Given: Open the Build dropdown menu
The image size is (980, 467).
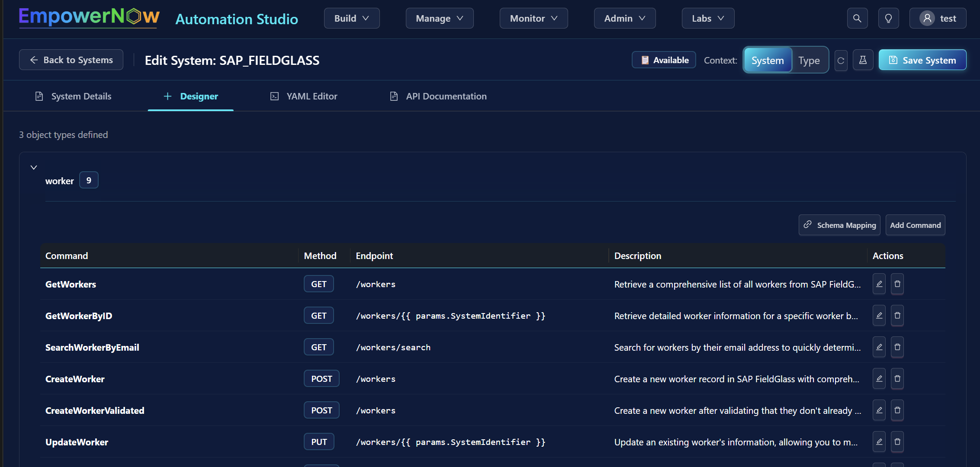Looking at the screenshot, I should [351, 18].
